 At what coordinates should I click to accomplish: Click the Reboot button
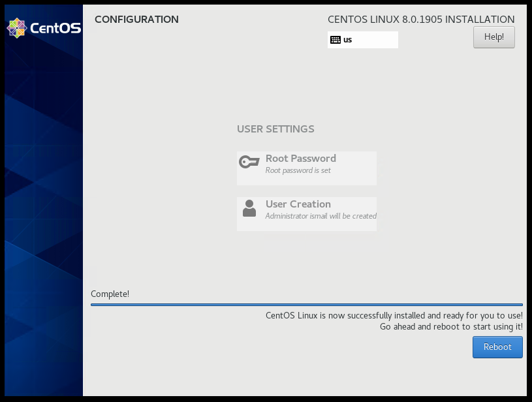pyautogui.click(x=497, y=347)
